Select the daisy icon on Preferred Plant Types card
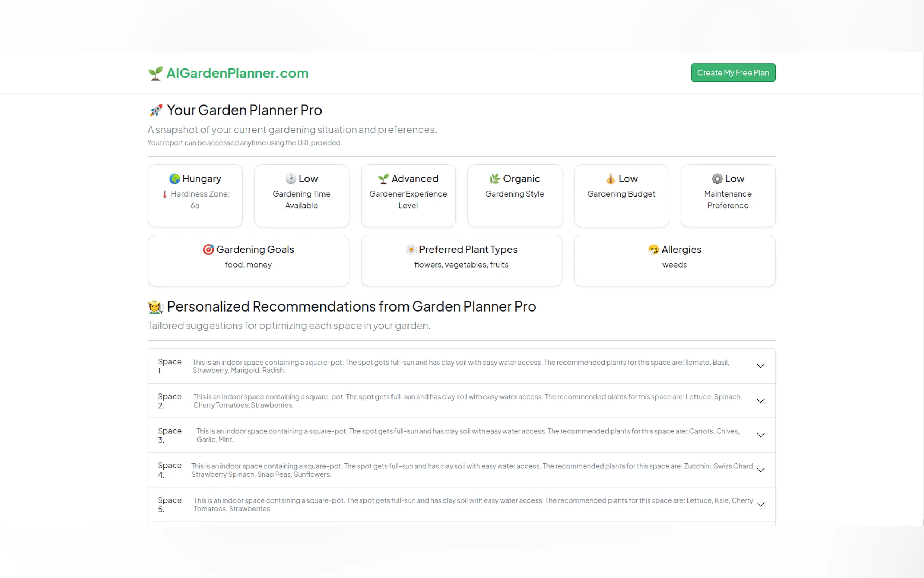924x578 pixels. 411,249
